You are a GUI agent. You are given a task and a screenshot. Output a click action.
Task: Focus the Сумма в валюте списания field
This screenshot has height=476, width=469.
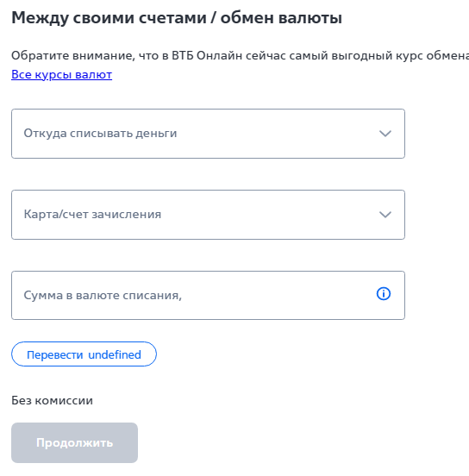pyautogui.click(x=208, y=296)
